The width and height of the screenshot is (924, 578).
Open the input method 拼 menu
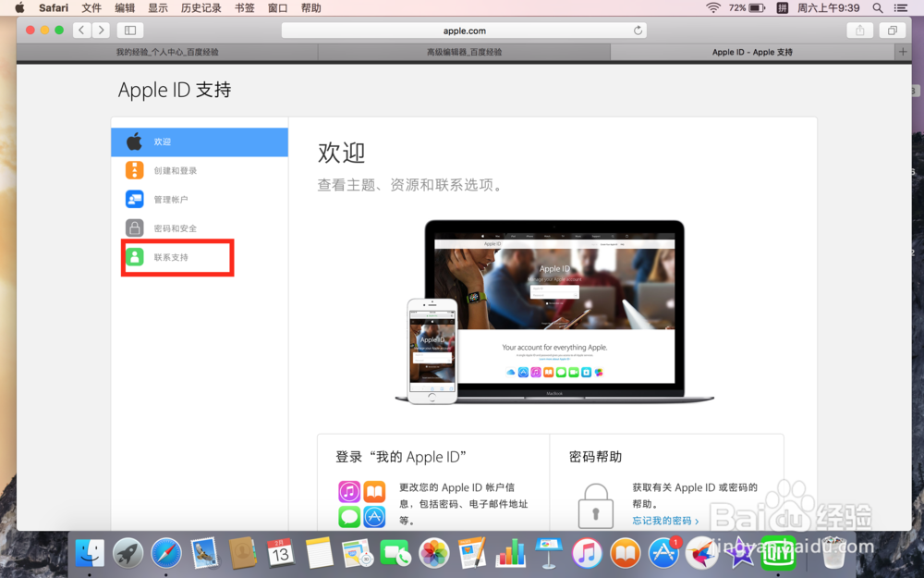coord(782,7)
